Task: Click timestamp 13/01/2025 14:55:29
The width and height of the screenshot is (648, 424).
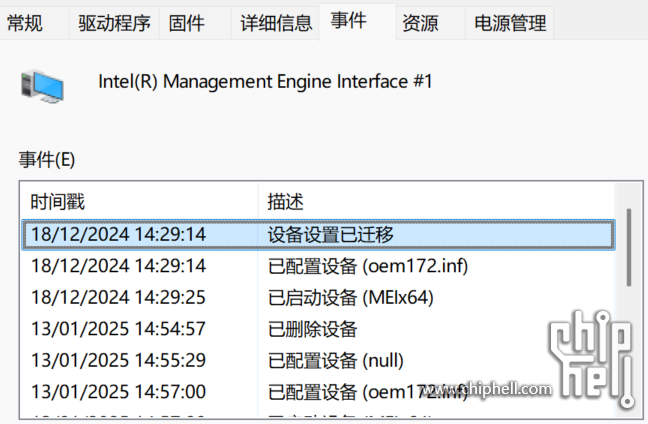Action: pos(118,360)
